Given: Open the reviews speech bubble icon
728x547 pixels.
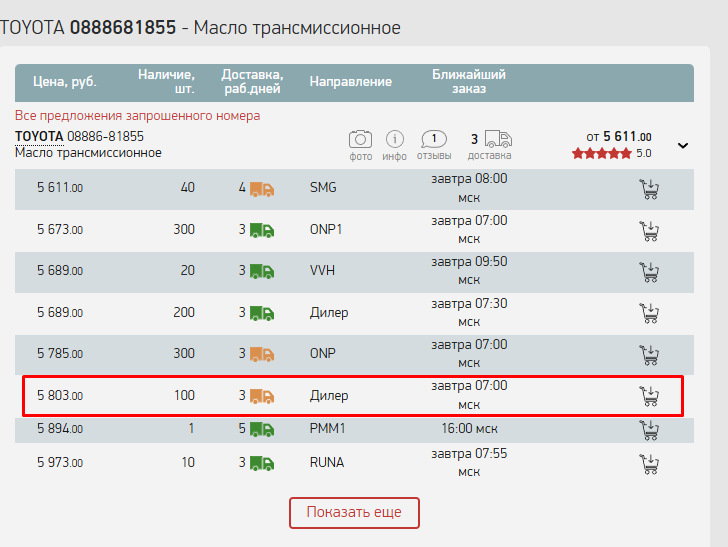Looking at the screenshot, I should coord(434,139).
